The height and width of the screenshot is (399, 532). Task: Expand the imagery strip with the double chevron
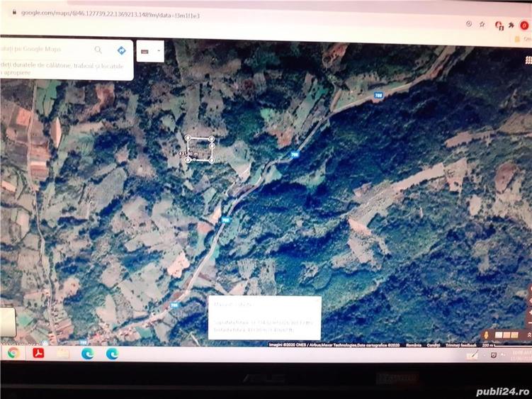(528, 335)
